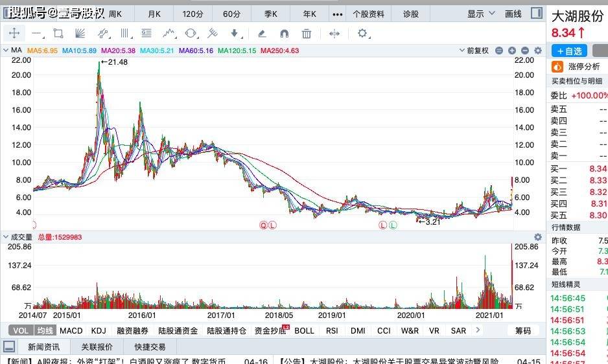Click the zoom-out minus icon on MA bar

tap(525, 51)
